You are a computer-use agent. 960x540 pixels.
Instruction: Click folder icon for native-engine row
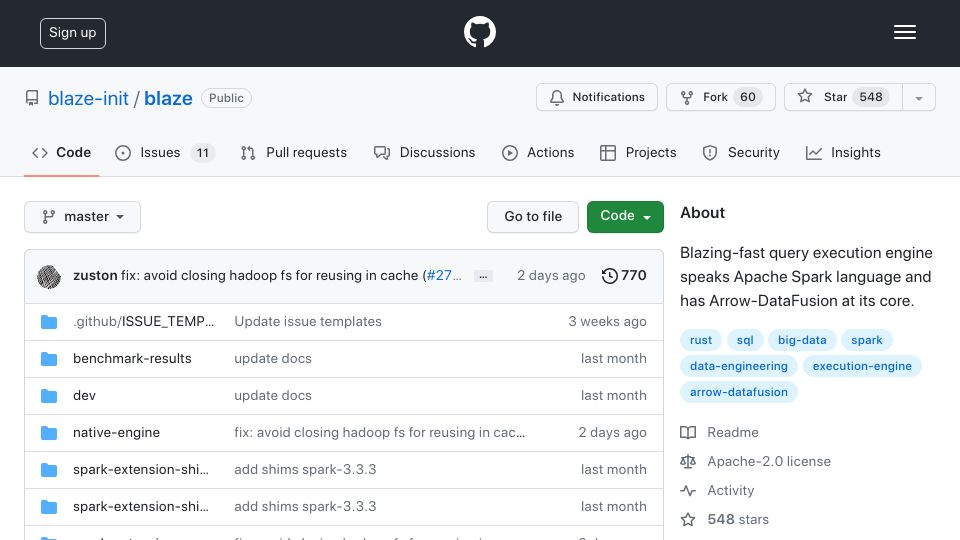pyautogui.click(x=49, y=433)
